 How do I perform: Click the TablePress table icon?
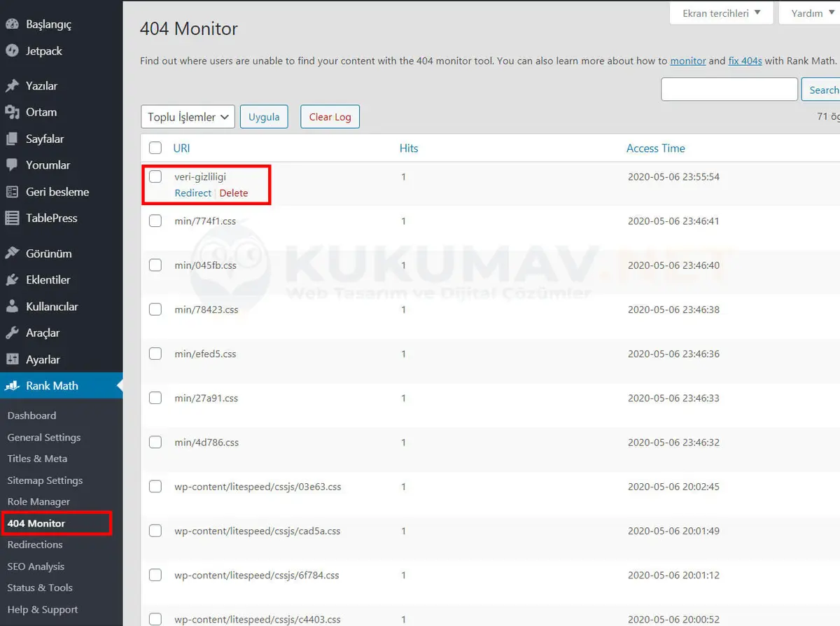tap(12, 218)
